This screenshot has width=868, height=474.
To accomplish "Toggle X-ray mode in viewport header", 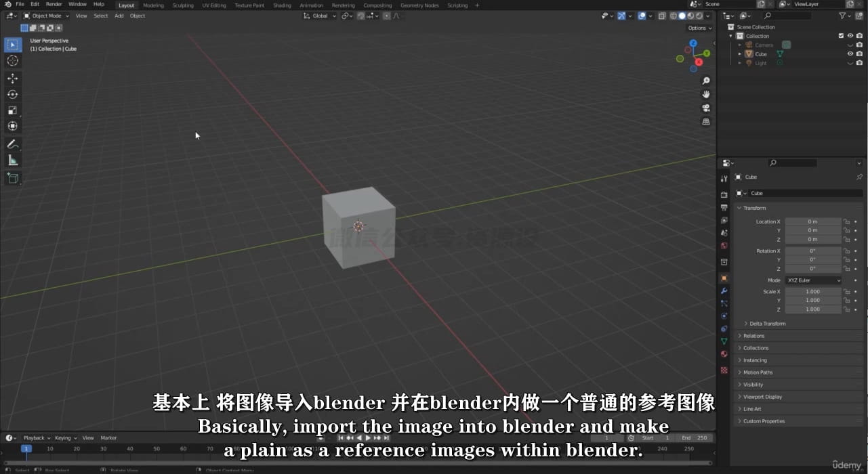I will [662, 16].
